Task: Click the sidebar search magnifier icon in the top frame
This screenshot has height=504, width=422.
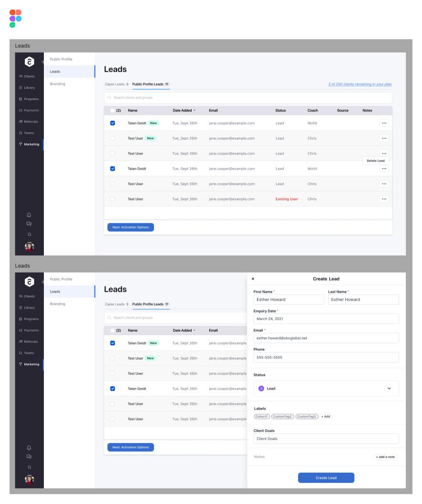Action: pyautogui.click(x=29, y=234)
